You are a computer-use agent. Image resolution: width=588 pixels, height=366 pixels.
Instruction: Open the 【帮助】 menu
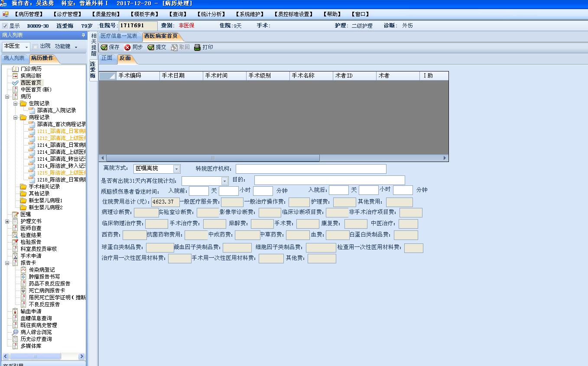[x=332, y=14]
